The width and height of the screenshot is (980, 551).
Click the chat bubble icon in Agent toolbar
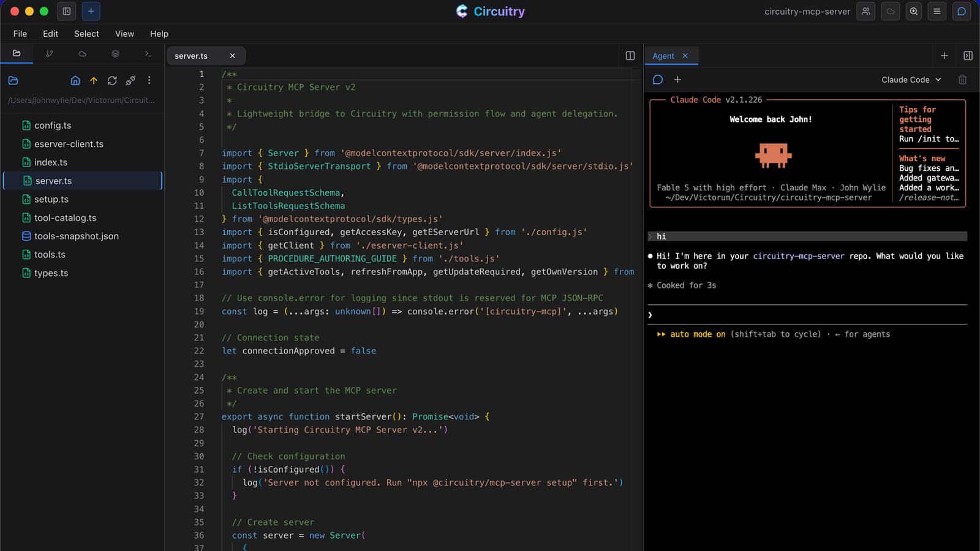pyautogui.click(x=658, y=80)
